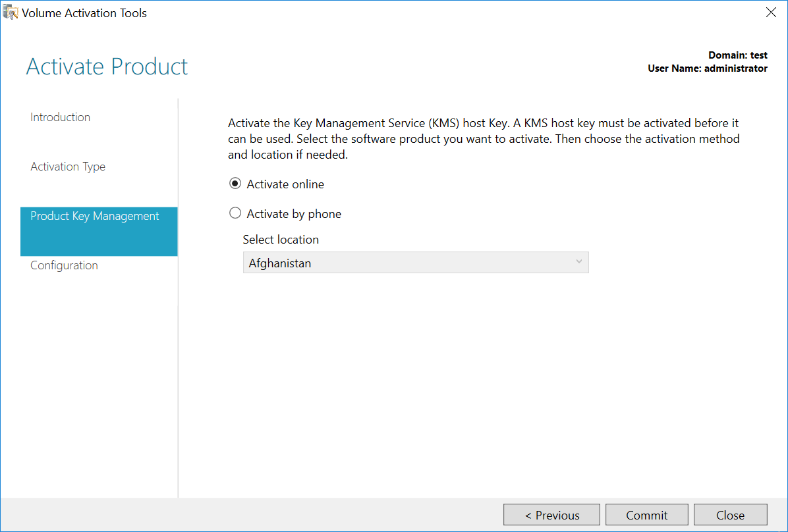Click the Activate Product heading

[x=107, y=66]
